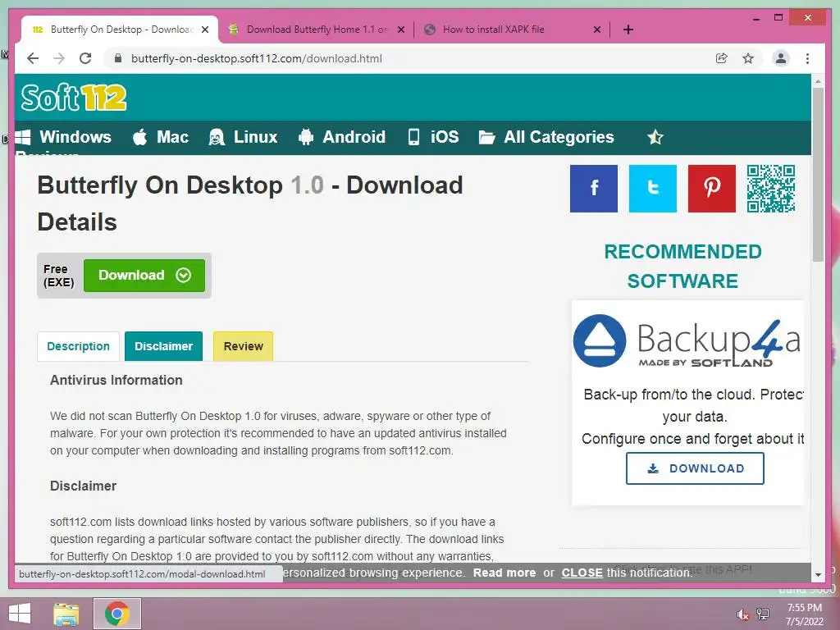Go back using the browser back arrow
This screenshot has height=630, width=840.
point(33,58)
